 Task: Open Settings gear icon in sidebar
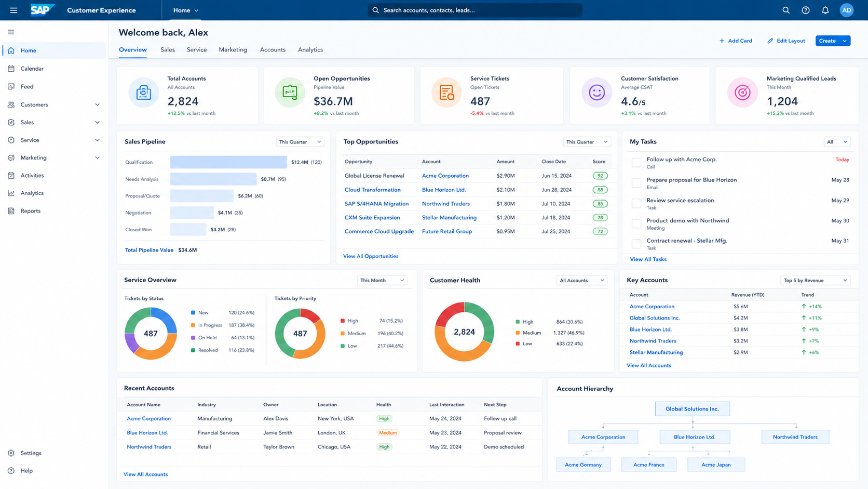[x=11, y=453]
